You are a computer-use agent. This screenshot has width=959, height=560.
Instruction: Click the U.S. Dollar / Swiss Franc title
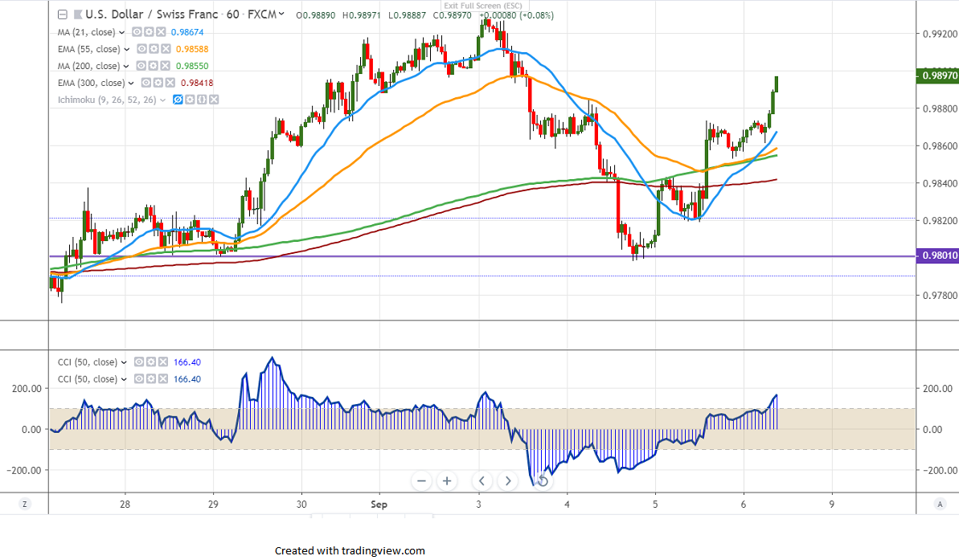click(151, 14)
